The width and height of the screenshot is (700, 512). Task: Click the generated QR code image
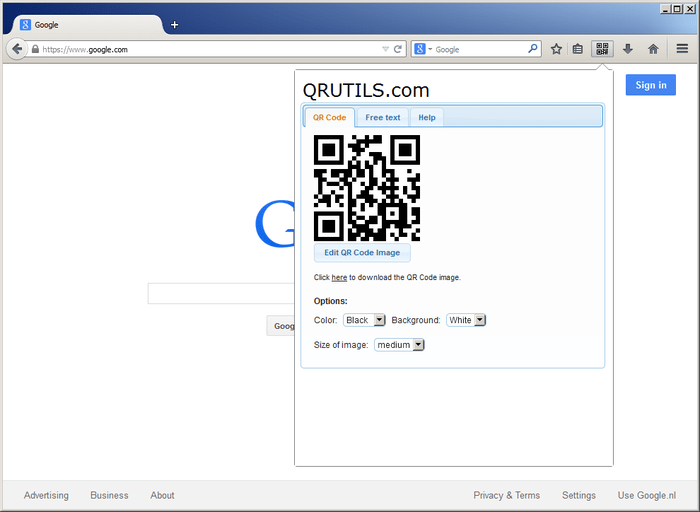367,188
